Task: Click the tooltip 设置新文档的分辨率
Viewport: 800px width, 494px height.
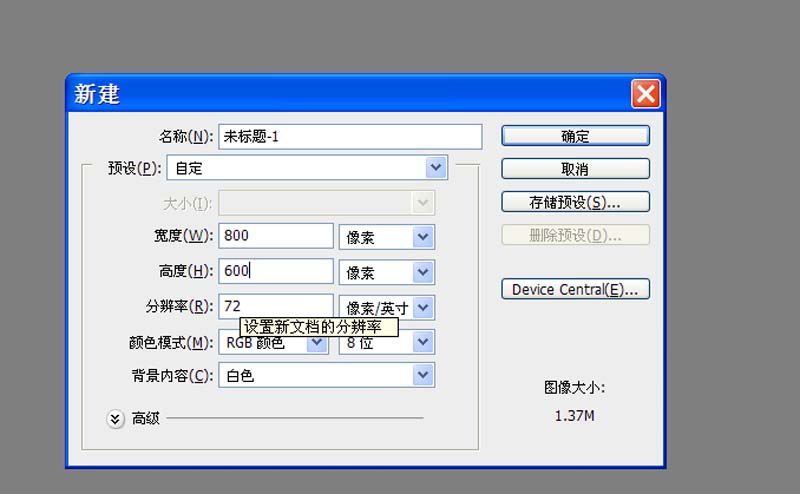Action: (x=319, y=327)
